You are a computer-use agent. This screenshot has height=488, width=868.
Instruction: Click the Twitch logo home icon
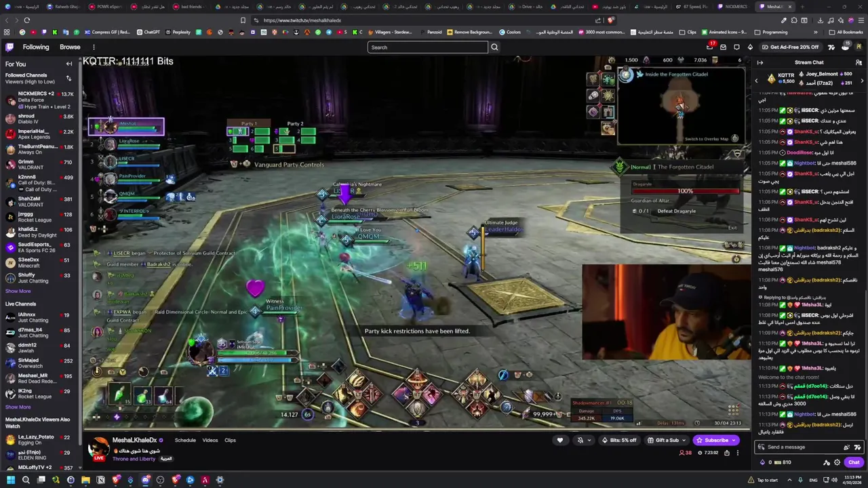tap(9, 47)
